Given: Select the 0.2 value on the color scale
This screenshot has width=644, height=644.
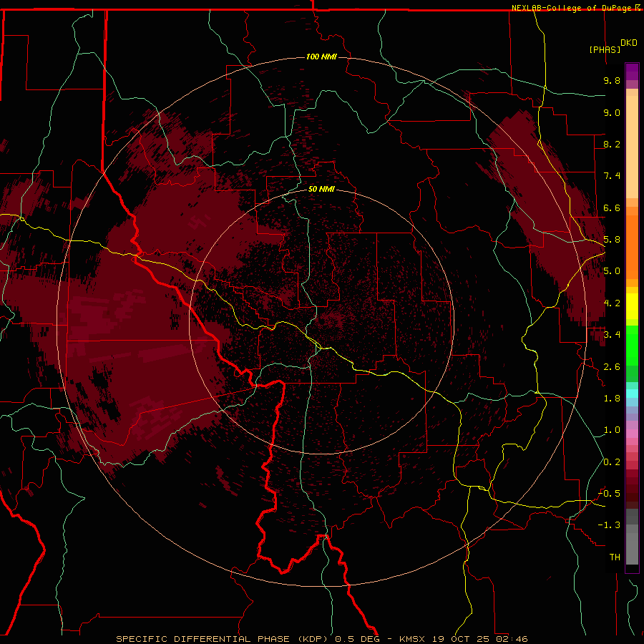Looking at the screenshot, I should click(612, 462).
